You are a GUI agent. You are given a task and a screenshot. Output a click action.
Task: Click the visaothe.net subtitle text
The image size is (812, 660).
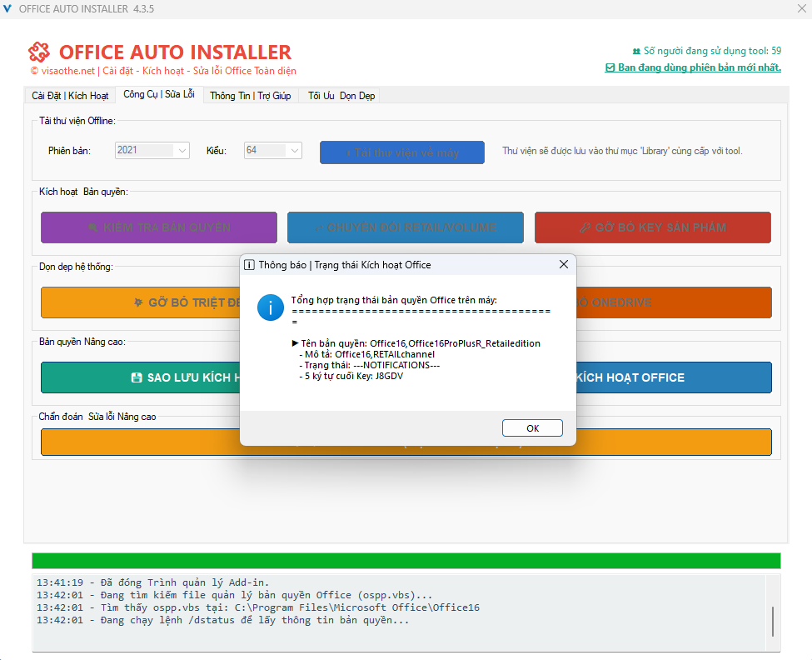(x=163, y=71)
